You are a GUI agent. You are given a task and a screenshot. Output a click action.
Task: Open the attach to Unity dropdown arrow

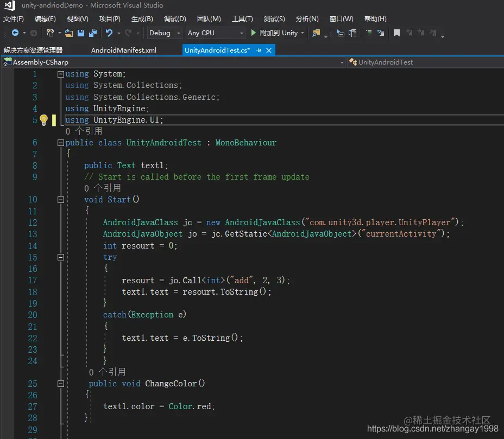click(x=303, y=33)
